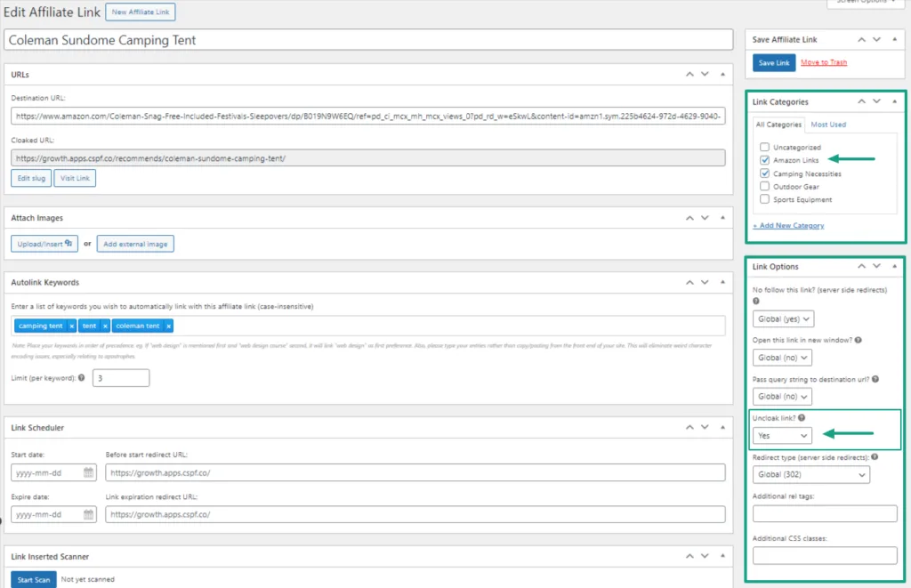Move Save Affiliate Link box up
911x588 pixels.
coord(861,39)
